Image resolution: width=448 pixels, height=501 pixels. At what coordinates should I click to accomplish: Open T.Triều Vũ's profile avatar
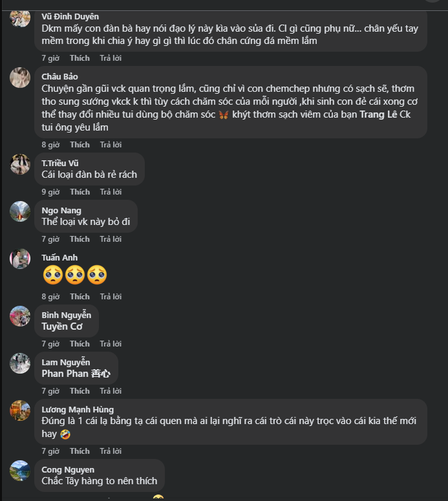20,164
